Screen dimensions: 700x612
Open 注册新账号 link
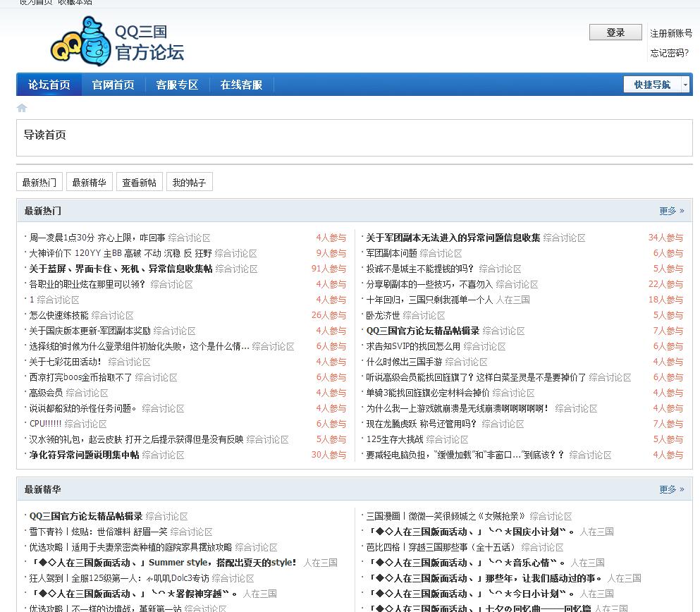671,33
